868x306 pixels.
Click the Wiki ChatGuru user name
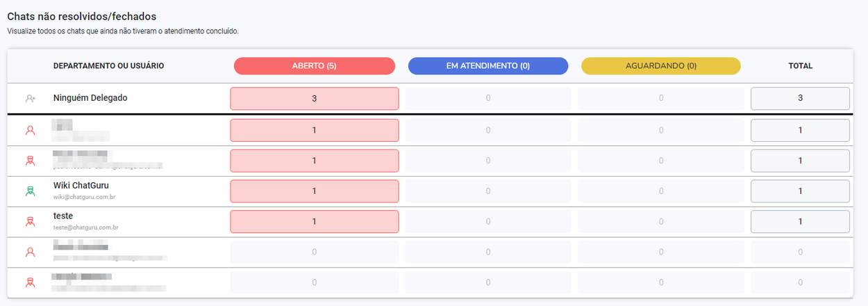[x=81, y=186]
